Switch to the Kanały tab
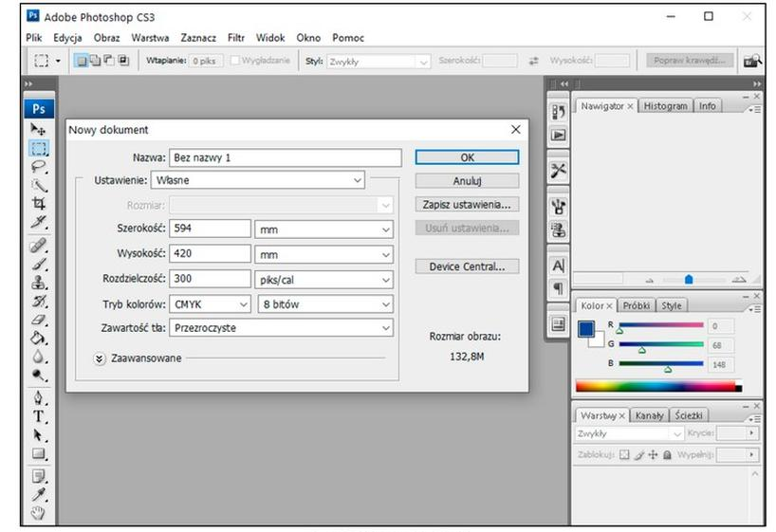Screen dimensions: 776x532 tap(649, 415)
